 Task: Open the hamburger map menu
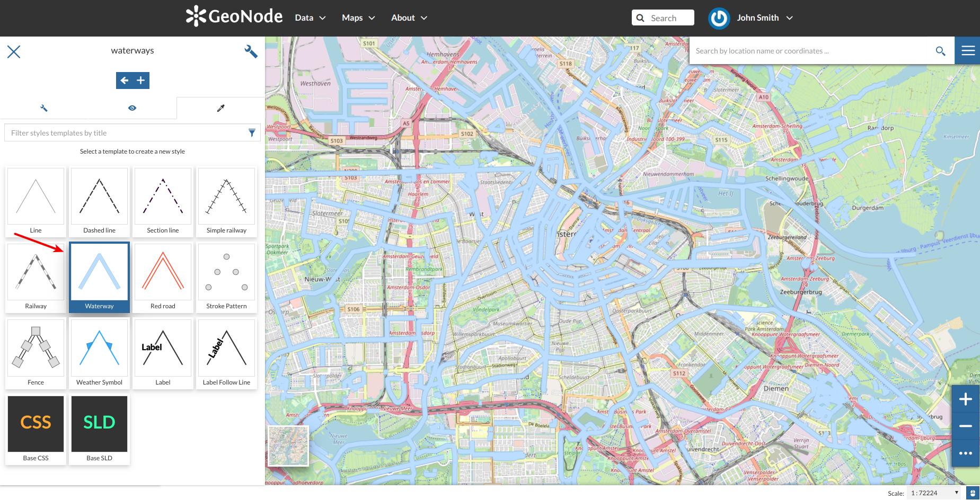point(968,51)
